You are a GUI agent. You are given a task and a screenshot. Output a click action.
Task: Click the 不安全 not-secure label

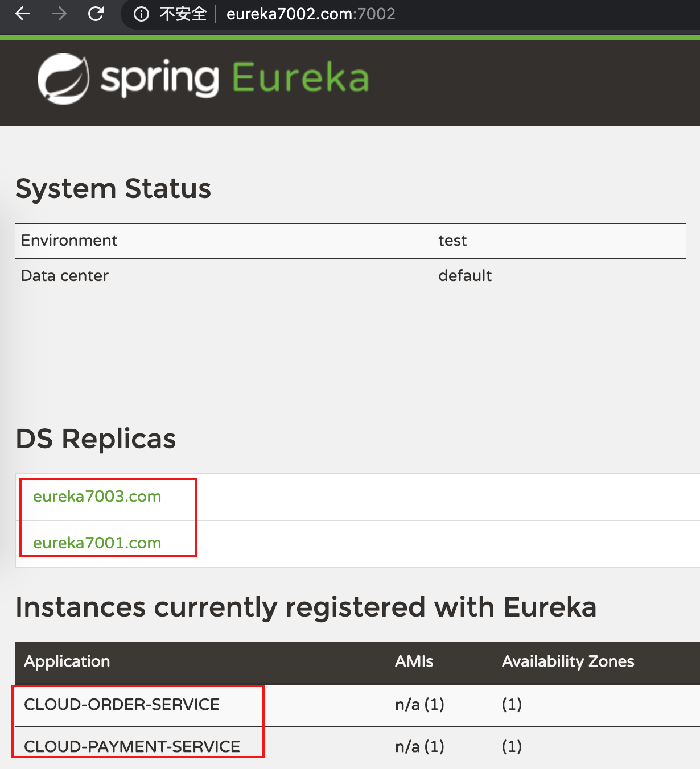(183, 14)
